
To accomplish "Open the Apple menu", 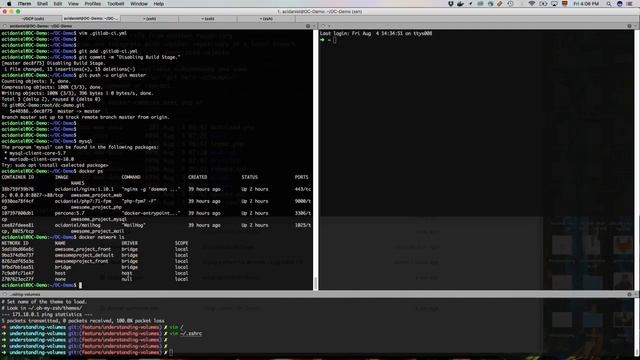I will 9,4.
